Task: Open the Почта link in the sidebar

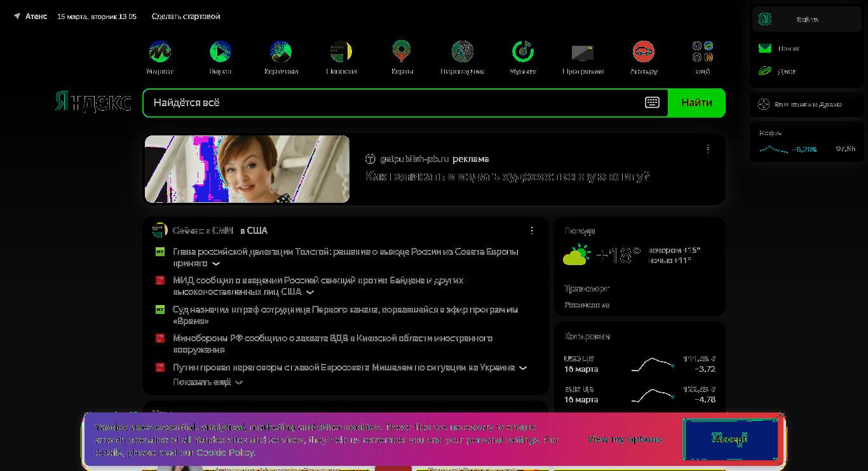Action: pos(788,48)
